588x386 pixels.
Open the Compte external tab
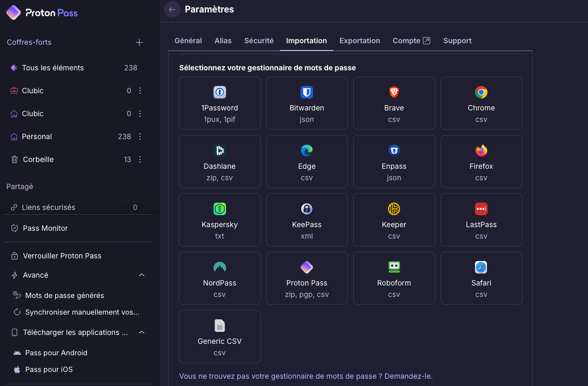(x=411, y=41)
